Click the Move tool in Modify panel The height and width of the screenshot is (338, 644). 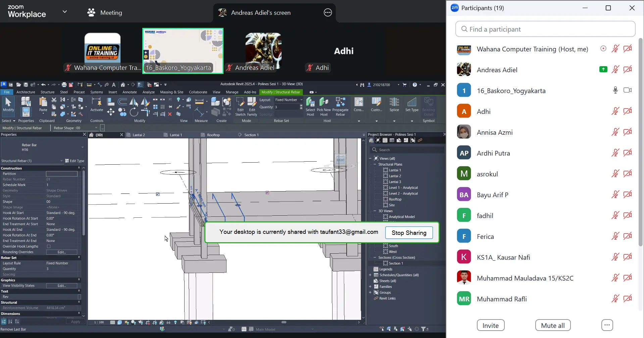click(111, 112)
